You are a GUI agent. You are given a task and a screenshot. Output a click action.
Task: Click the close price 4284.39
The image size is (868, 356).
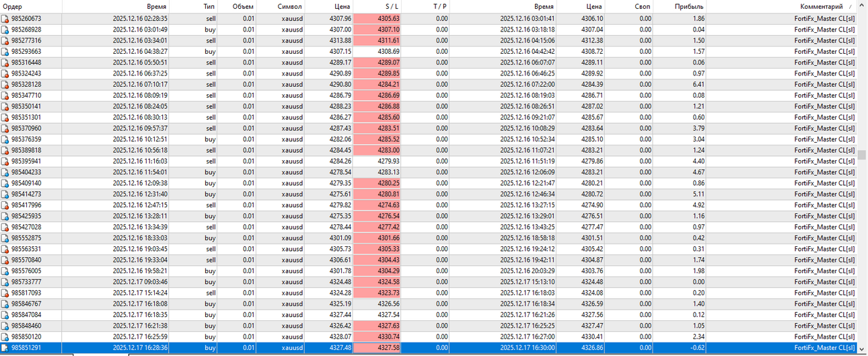point(592,84)
